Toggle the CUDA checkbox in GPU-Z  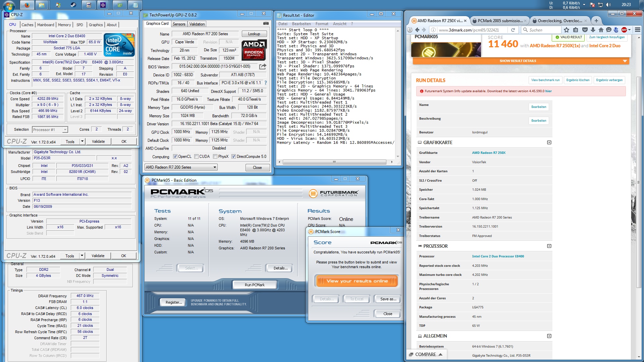(x=196, y=157)
